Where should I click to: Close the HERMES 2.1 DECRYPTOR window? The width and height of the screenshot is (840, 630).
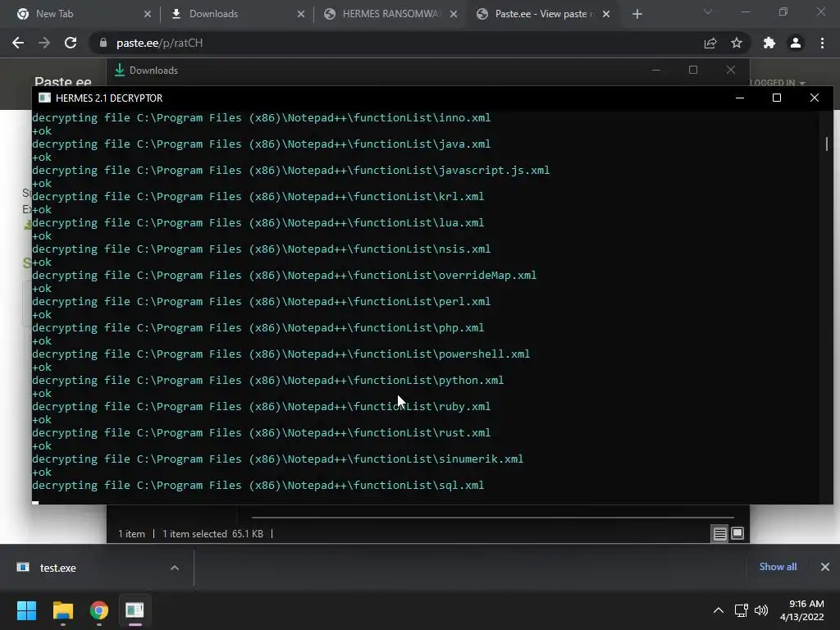pos(815,98)
